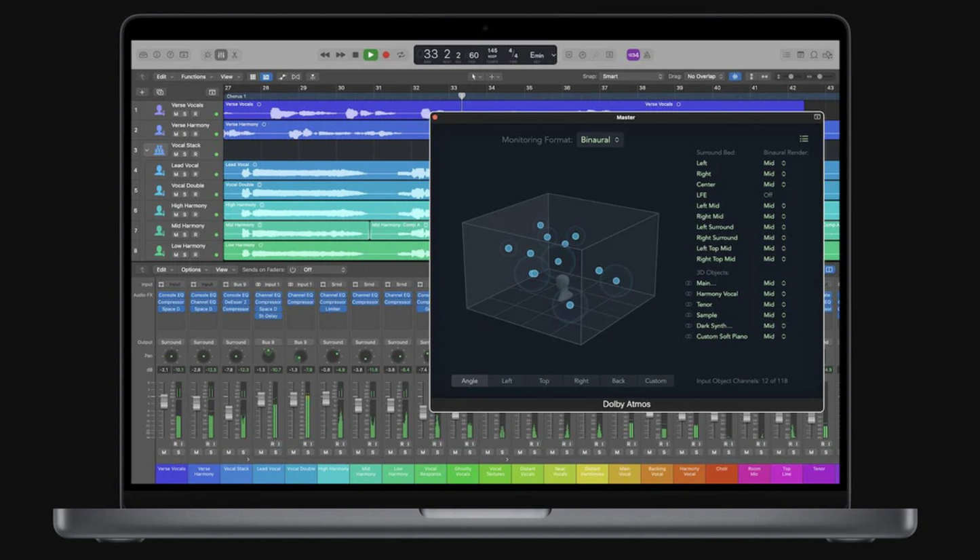Mute the Verse Vocals track
This screenshot has width=980, height=560.
(x=175, y=113)
